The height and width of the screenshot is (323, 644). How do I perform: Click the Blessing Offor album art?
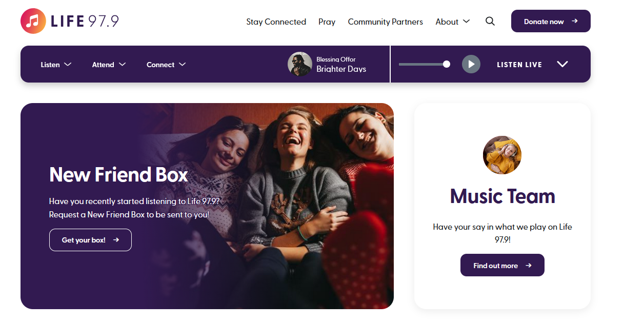299,64
